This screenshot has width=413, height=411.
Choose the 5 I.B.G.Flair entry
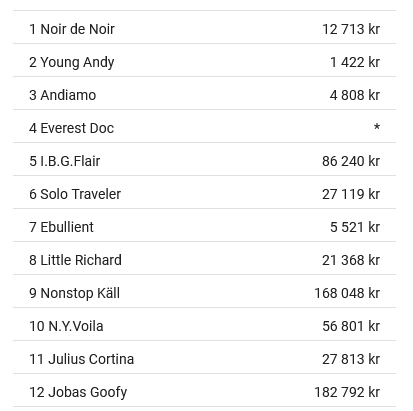(x=204, y=159)
